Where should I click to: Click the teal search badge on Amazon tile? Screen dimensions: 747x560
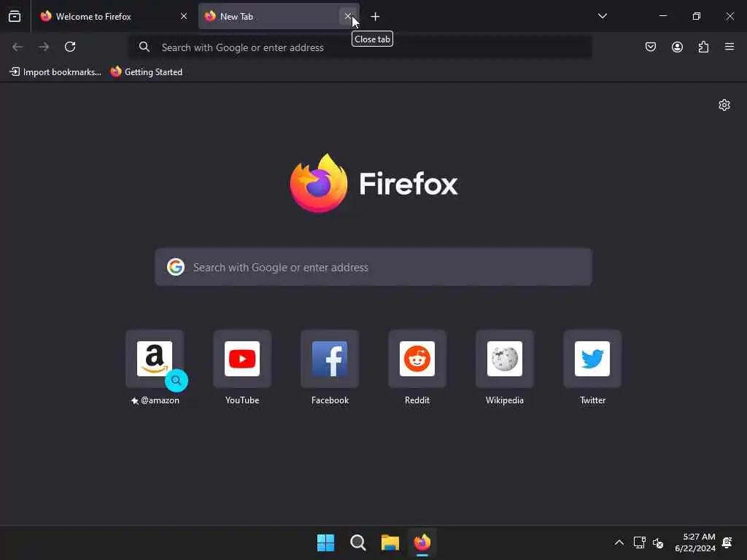coord(177,381)
